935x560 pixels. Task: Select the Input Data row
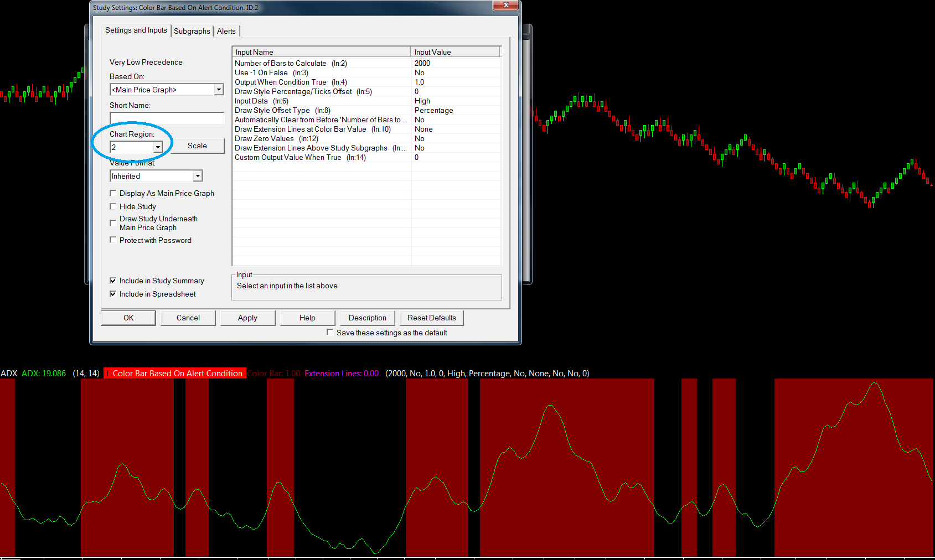[261, 101]
